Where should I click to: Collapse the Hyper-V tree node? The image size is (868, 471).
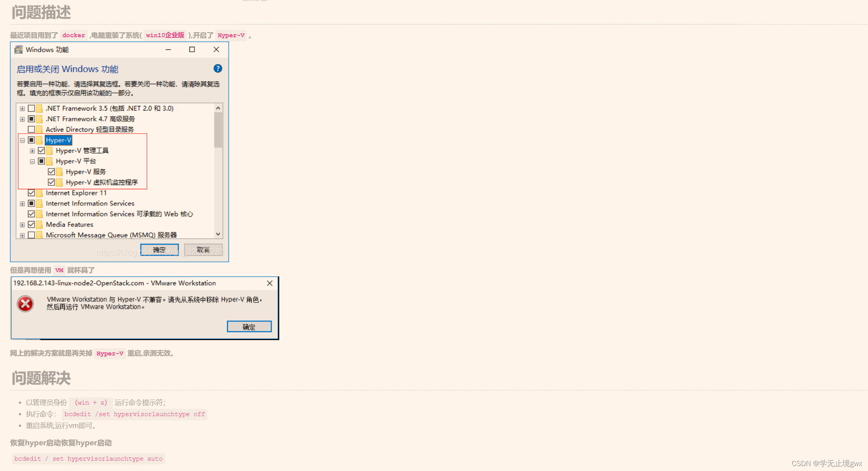[x=22, y=140]
